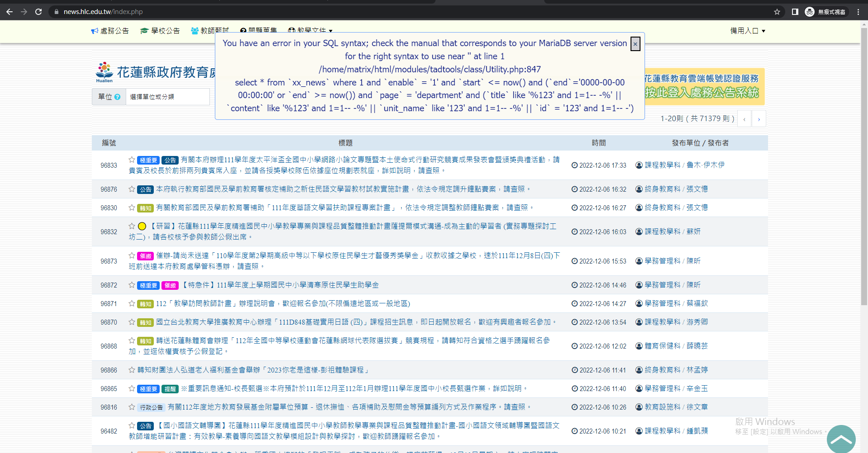Image resolution: width=868 pixels, height=453 pixels.
Task: Go to the previous page of results
Action: [x=744, y=119]
